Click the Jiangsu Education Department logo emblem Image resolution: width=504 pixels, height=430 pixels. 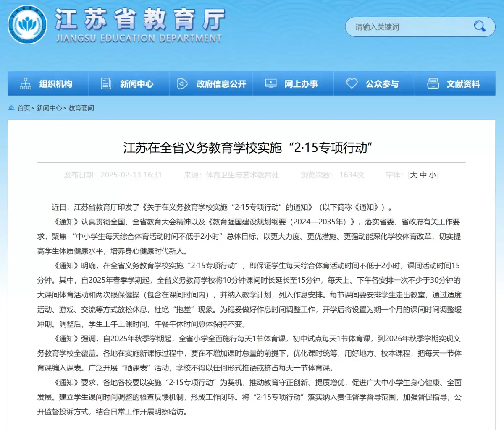(x=28, y=25)
